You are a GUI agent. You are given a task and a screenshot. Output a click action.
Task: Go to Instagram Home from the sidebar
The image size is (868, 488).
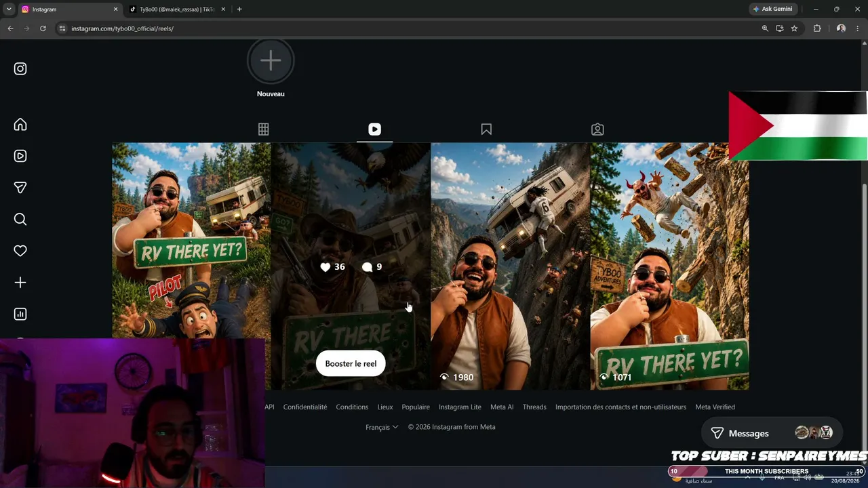pyautogui.click(x=20, y=125)
